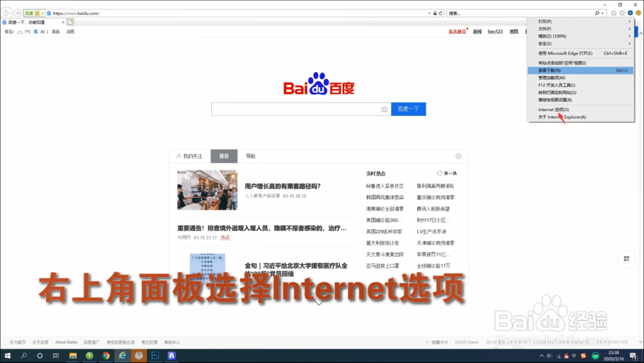Image resolution: width=644 pixels, height=363 pixels.
Task: Switch to Internet Explorer in the taskbar
Action: point(122,356)
